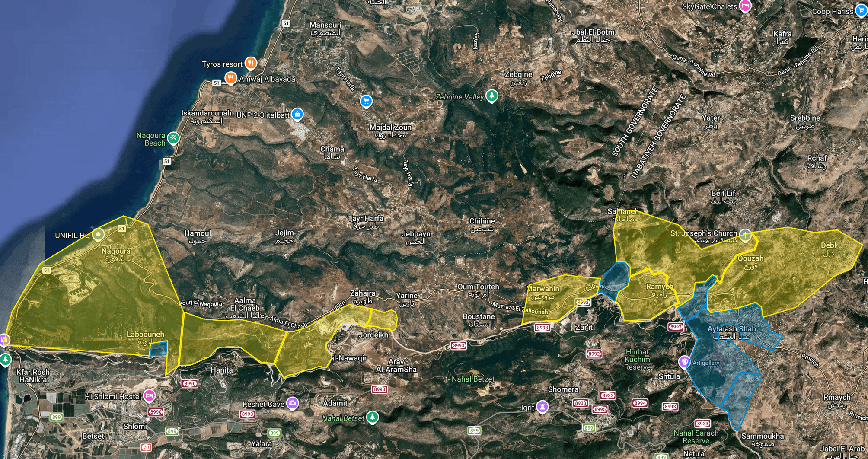Click the Hamoul village label

click(198, 236)
